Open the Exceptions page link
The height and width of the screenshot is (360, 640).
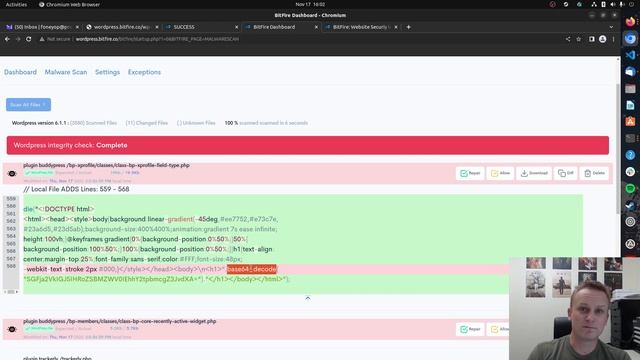point(144,72)
